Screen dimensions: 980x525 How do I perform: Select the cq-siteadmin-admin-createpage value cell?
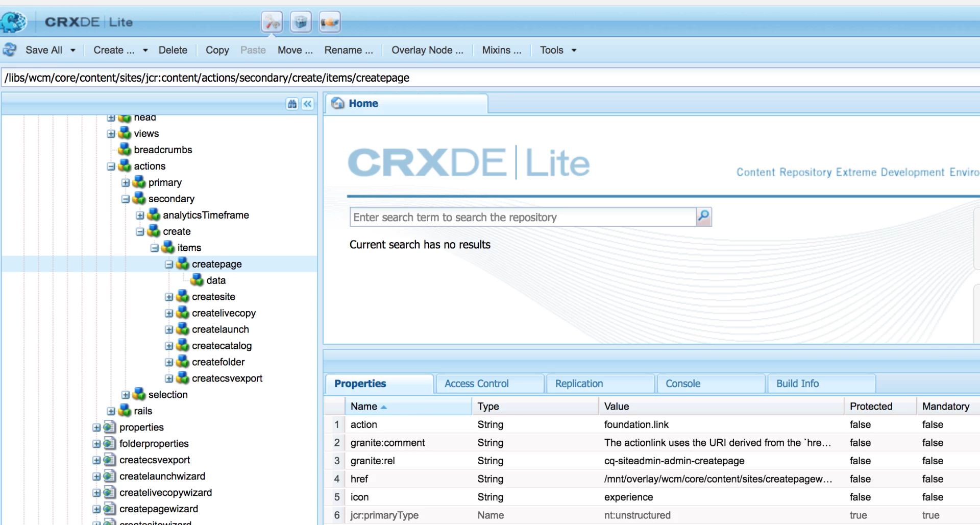coord(721,461)
